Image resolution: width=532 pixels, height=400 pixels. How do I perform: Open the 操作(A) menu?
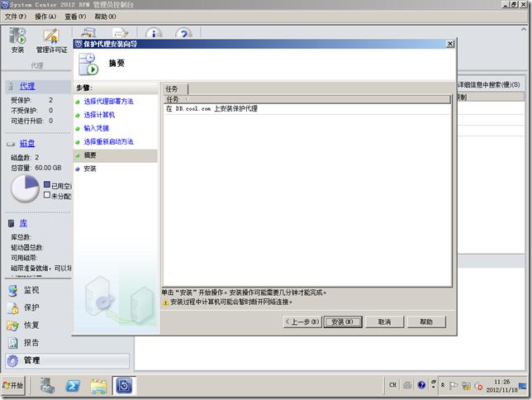[x=45, y=17]
